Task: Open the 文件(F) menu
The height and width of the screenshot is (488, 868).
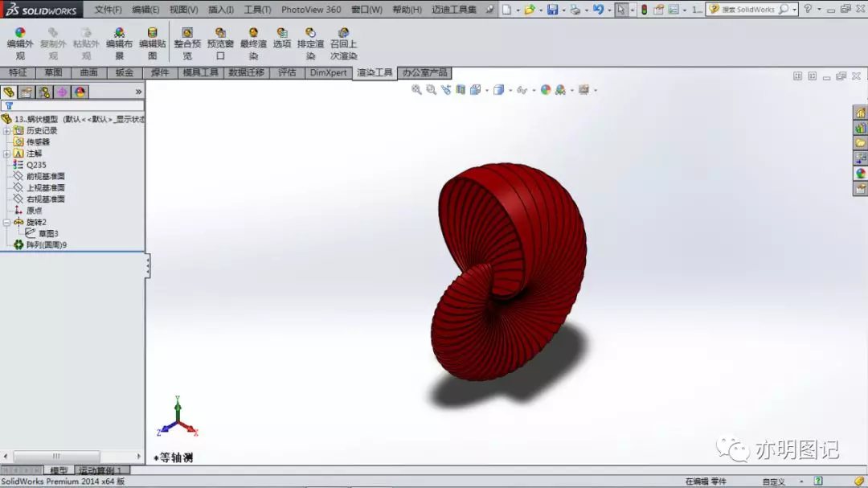Action: 108,10
